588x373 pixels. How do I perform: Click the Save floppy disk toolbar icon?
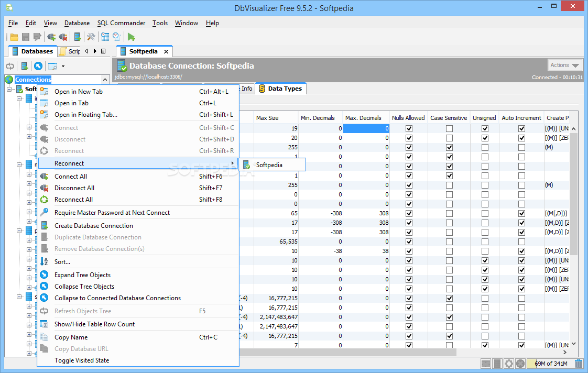coord(26,37)
